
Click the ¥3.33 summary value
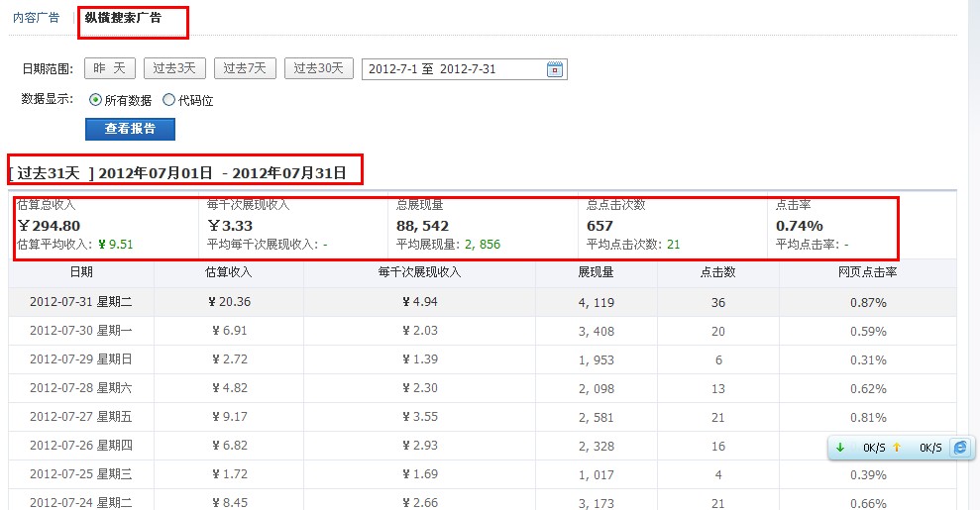(231, 226)
